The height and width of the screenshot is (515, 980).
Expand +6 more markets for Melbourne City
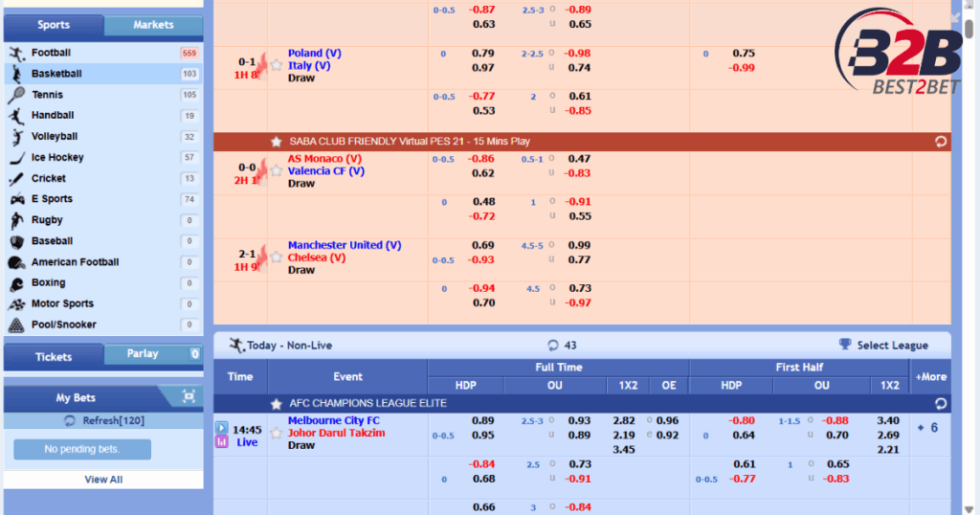point(927,428)
